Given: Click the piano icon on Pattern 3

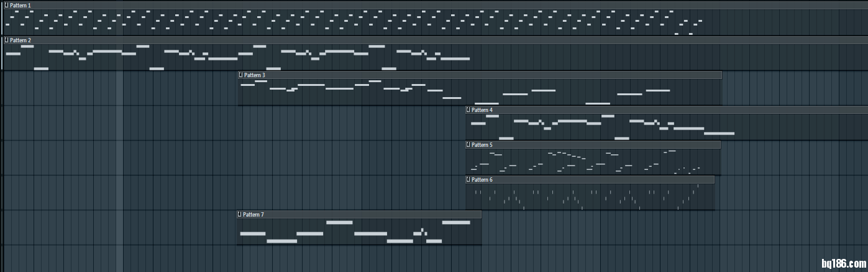Looking at the screenshot, I should point(240,75).
